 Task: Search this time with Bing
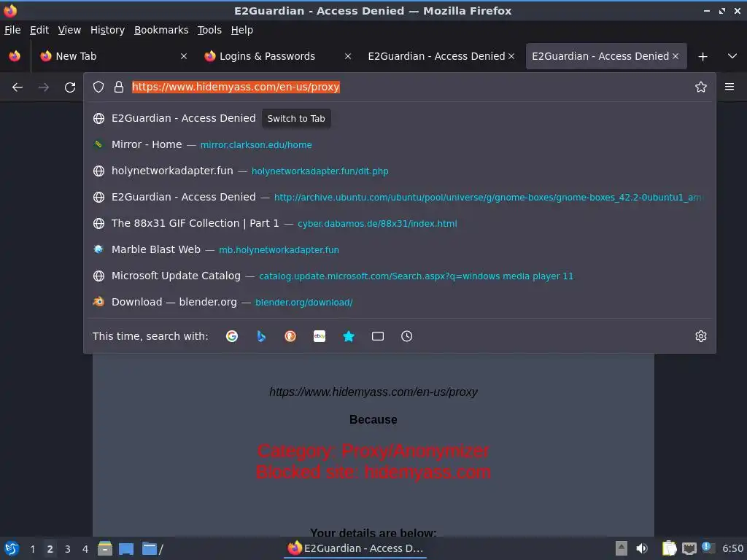pos(261,336)
